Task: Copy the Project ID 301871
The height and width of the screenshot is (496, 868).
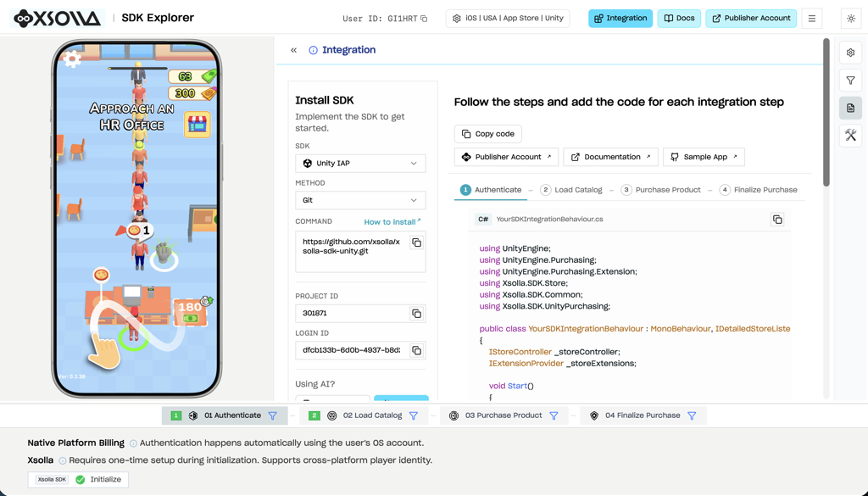Action: point(416,314)
